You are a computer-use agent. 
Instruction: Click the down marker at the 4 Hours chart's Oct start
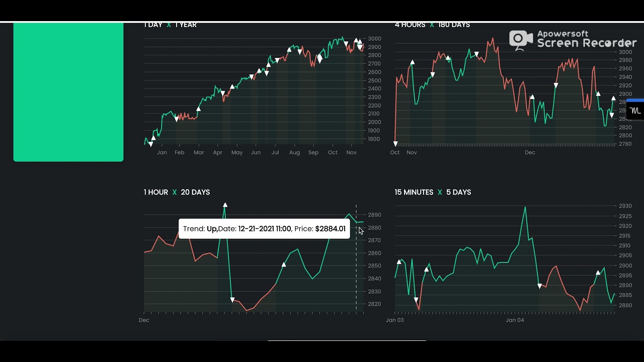pos(395,144)
